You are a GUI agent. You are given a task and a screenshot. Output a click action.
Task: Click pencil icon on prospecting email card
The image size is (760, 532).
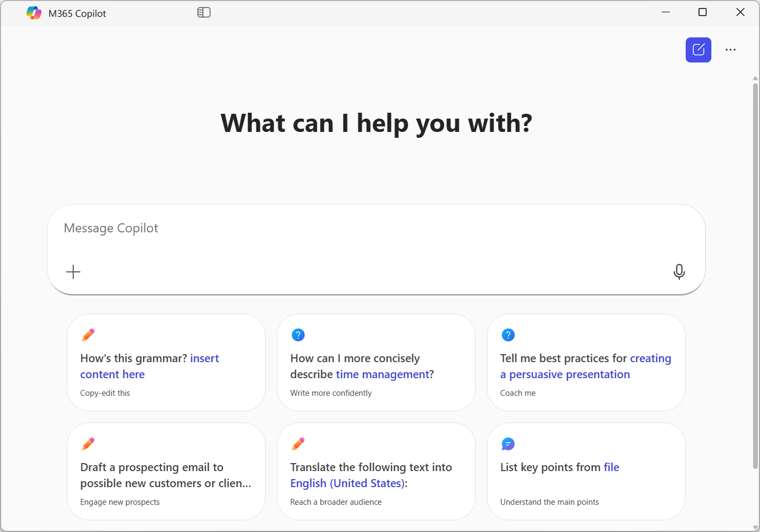pos(88,444)
